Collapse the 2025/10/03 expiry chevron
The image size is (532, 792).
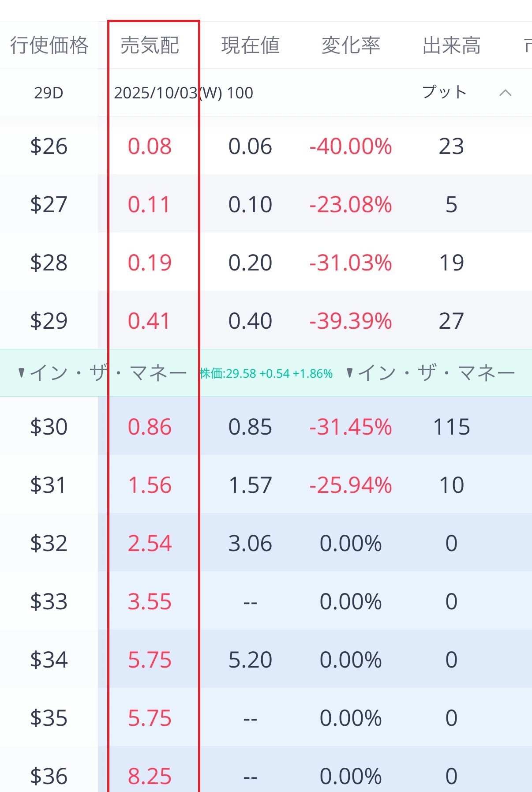(x=505, y=93)
